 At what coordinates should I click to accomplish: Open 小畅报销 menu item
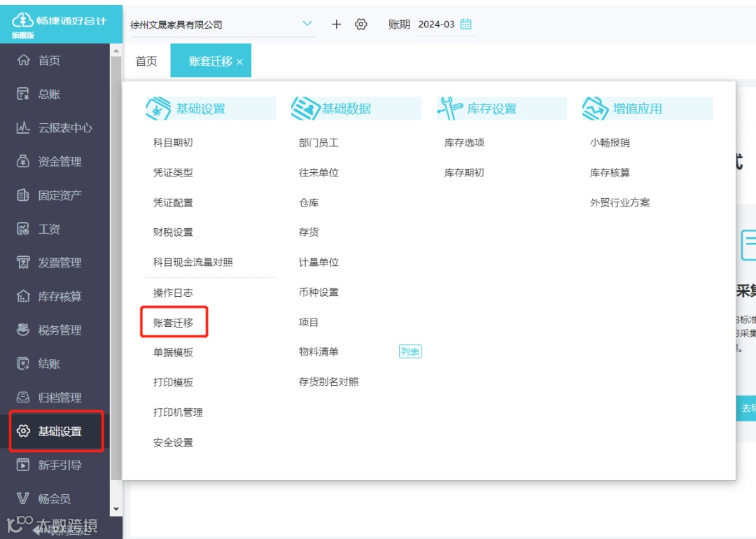pyautogui.click(x=610, y=143)
